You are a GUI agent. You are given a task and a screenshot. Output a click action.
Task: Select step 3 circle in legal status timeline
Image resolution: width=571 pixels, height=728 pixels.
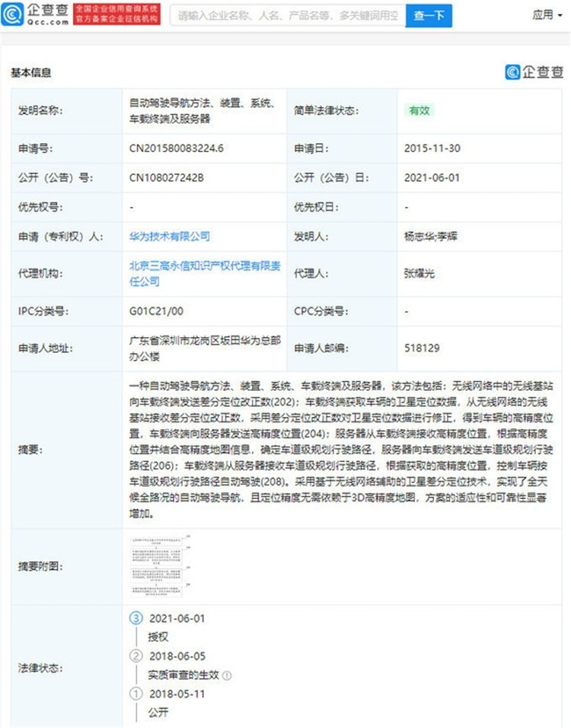point(136,618)
